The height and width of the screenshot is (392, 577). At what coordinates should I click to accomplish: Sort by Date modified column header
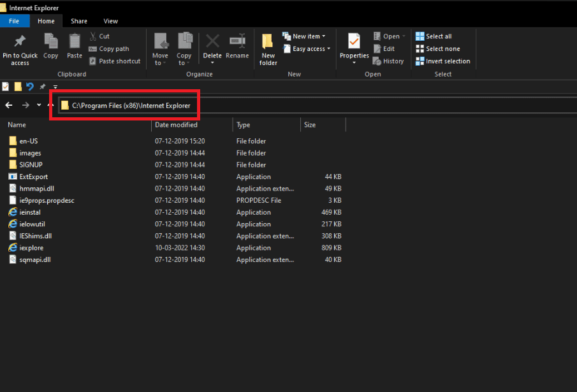tap(176, 125)
